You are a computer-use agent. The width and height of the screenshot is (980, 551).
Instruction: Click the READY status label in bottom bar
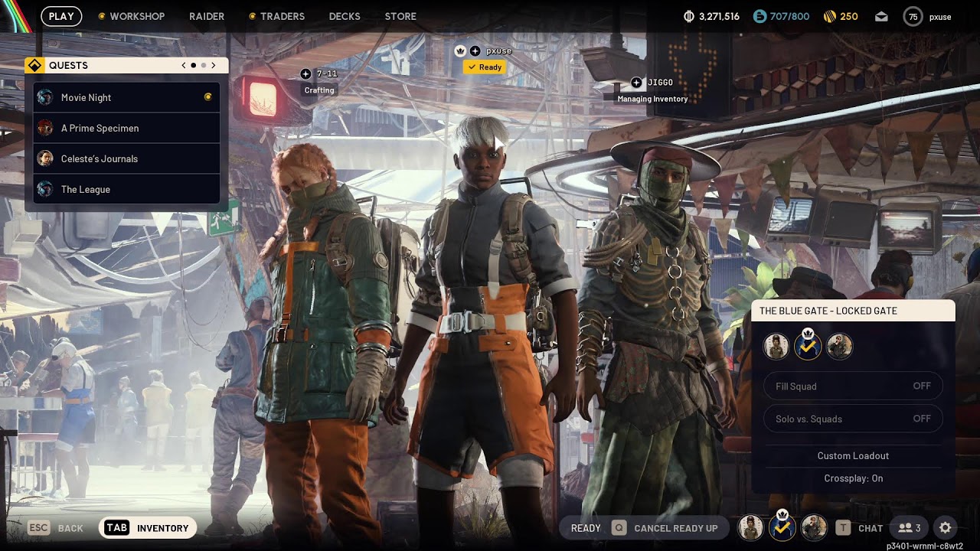[586, 528]
